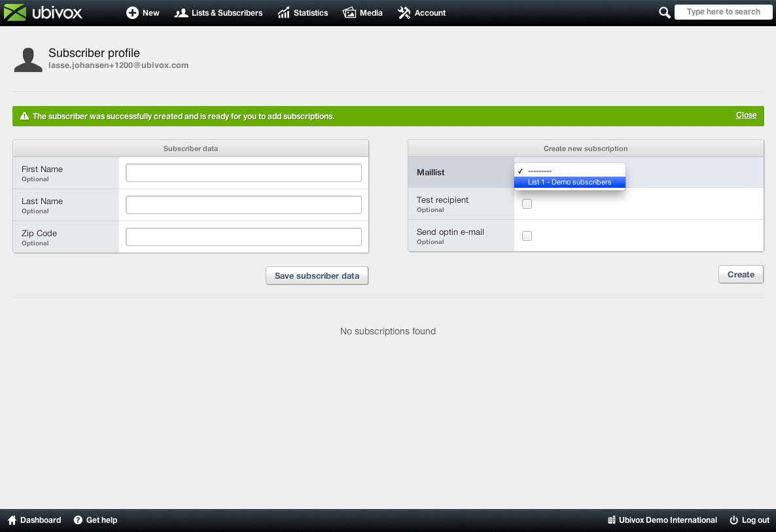This screenshot has width=776, height=532.
Task: Open the Lists & Subscribers menu
Action: [x=219, y=13]
